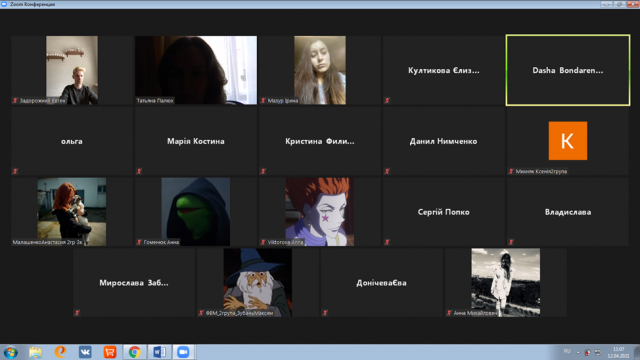Click the Zoom logo in the title bar
Viewport: 640px width, 360px height.
tap(4, 4)
